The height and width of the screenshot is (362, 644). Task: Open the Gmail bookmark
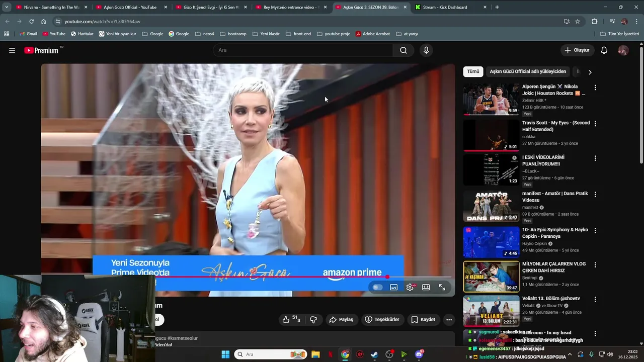tap(28, 34)
